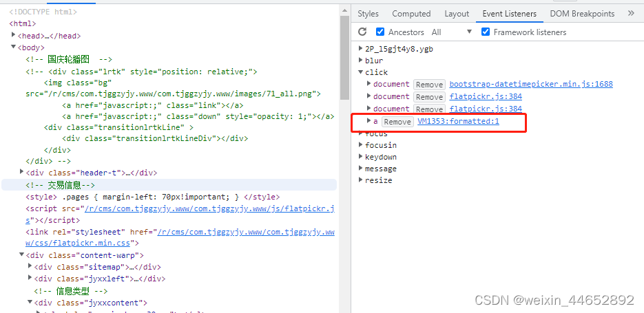Expand the keydown event group

tap(361, 157)
